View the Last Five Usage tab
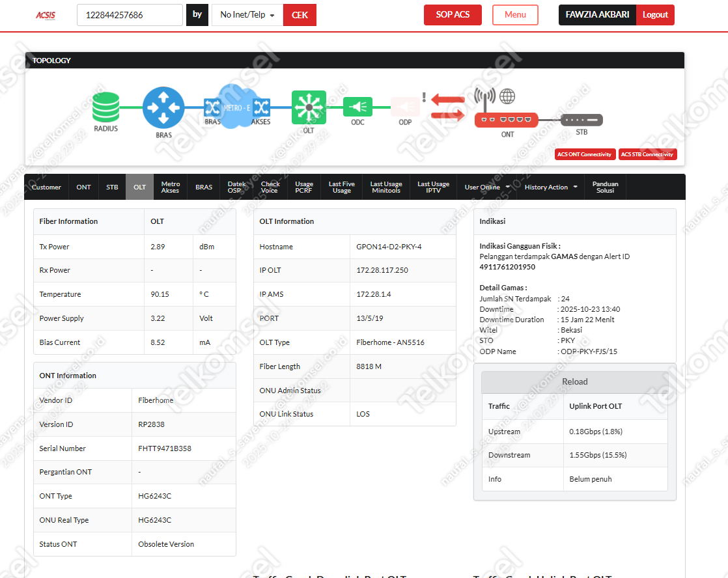 click(x=342, y=187)
